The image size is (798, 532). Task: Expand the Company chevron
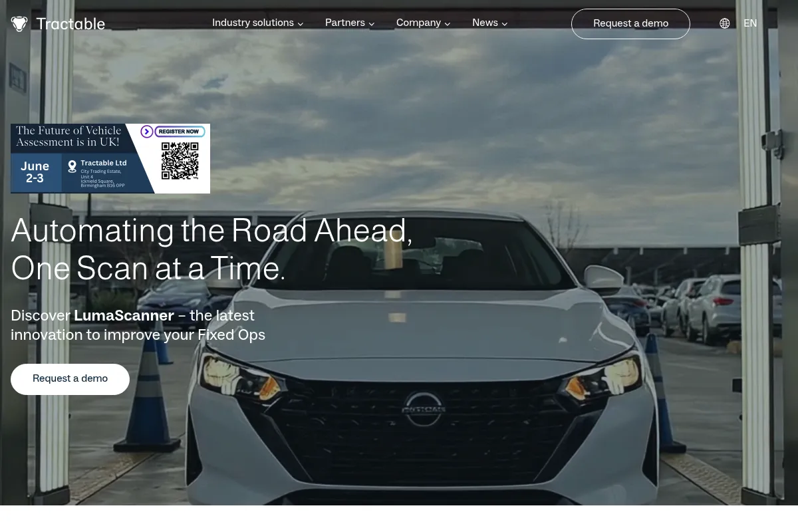pyautogui.click(x=448, y=24)
